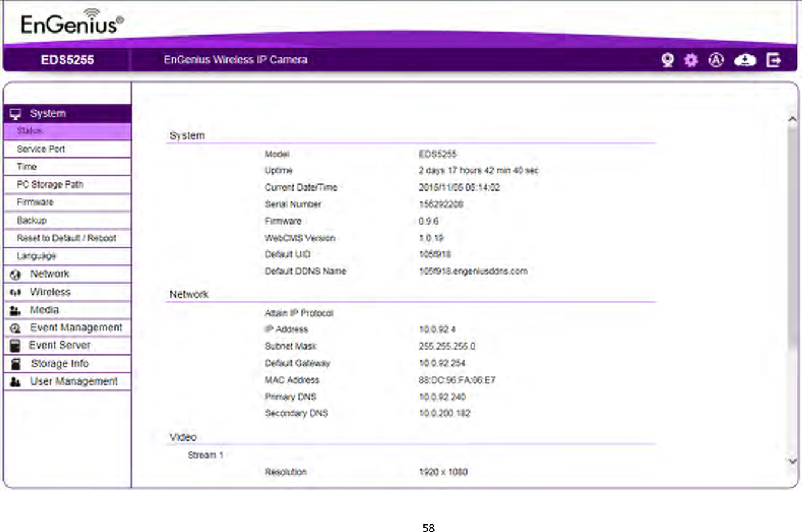Click the Default UID value '105f918'
Screen dimensions: 802x532
pos(435,254)
